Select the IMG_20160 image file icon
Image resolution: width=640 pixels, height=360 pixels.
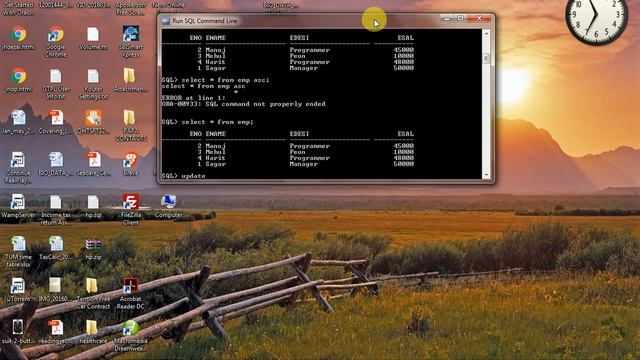point(55,286)
